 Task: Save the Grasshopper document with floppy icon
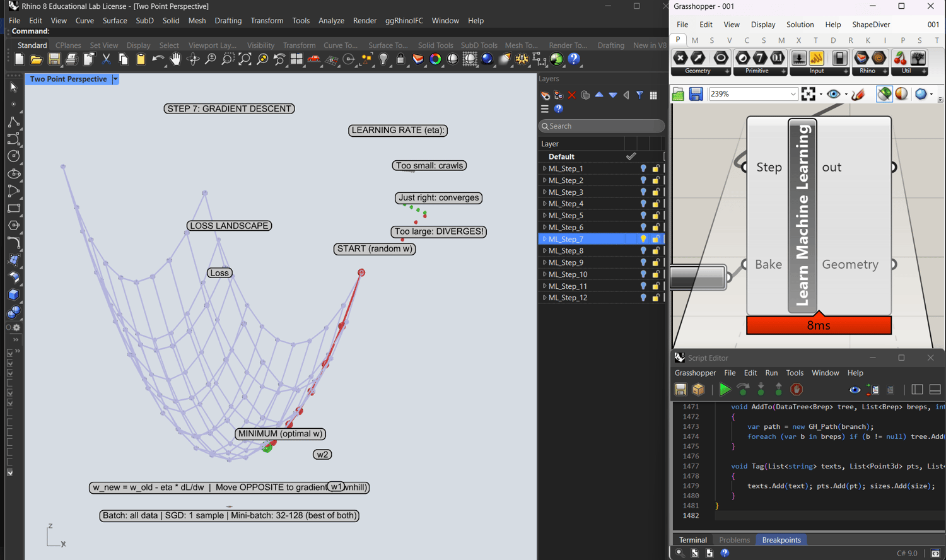[696, 95]
